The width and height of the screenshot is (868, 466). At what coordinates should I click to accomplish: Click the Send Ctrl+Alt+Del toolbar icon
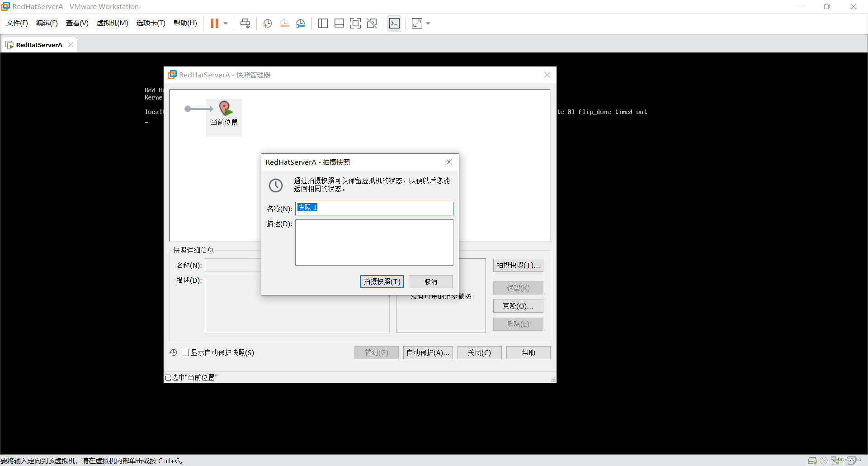[x=245, y=24]
